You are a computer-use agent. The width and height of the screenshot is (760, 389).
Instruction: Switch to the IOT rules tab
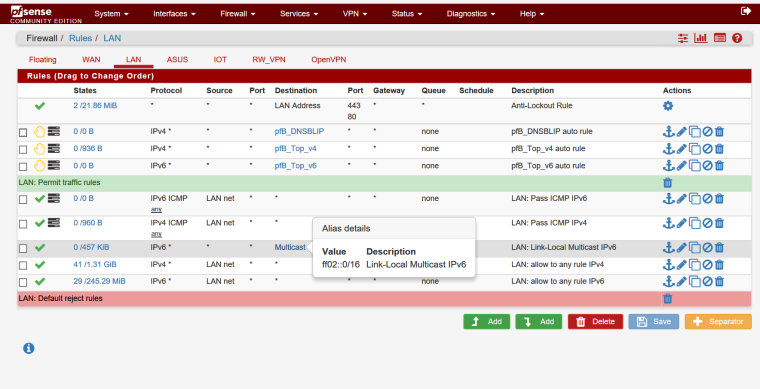[220, 60]
